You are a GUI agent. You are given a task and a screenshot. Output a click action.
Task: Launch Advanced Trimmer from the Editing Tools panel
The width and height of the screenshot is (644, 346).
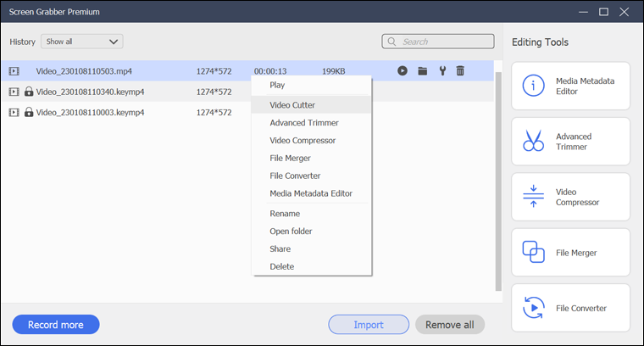570,142
